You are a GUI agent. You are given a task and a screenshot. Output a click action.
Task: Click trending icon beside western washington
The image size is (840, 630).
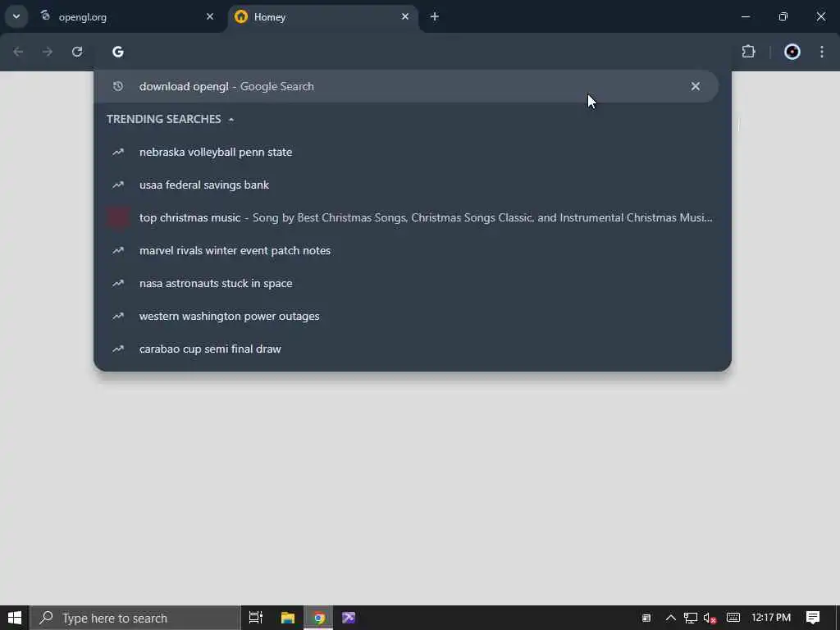tap(118, 316)
